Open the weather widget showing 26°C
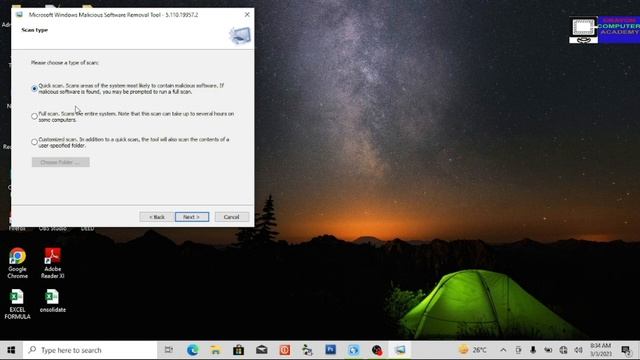 473,350
